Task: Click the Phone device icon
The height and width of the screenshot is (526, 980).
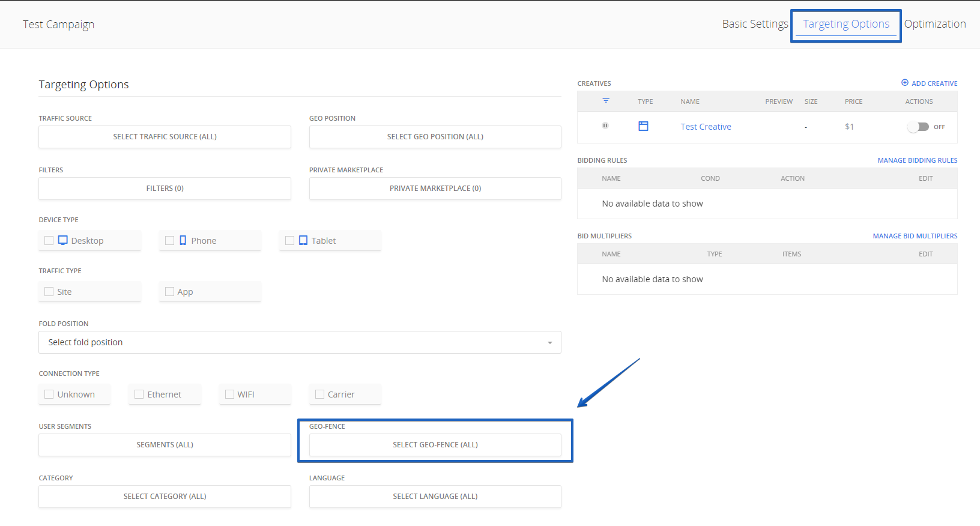Action: click(x=183, y=240)
